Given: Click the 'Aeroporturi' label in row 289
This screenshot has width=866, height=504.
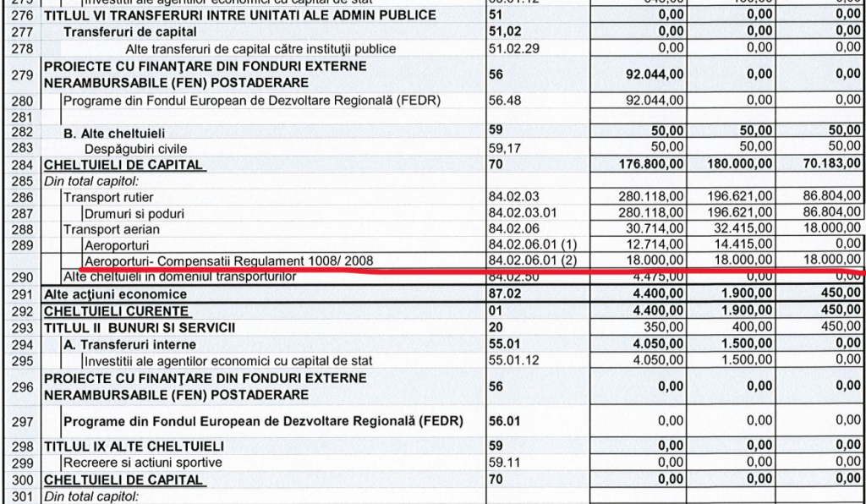Looking at the screenshot, I should point(117,245).
